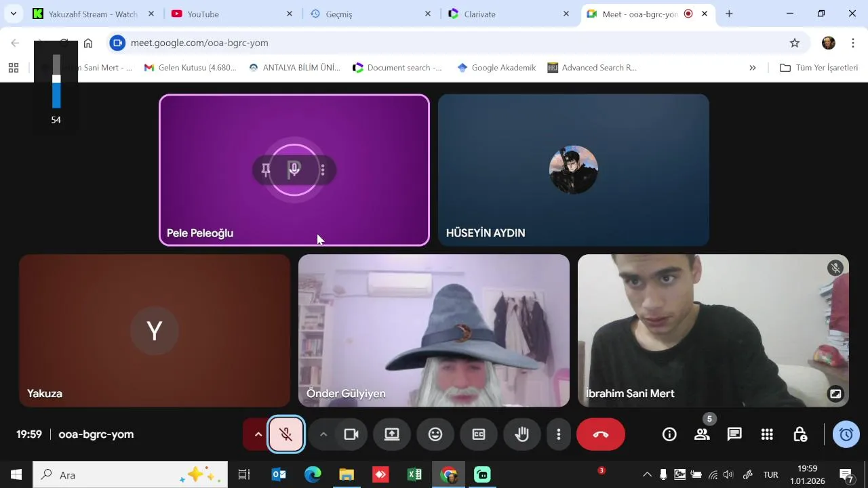Select HÜSEYİN AYDIN avatar tile
Screen dimensions: 868x488
(x=574, y=169)
